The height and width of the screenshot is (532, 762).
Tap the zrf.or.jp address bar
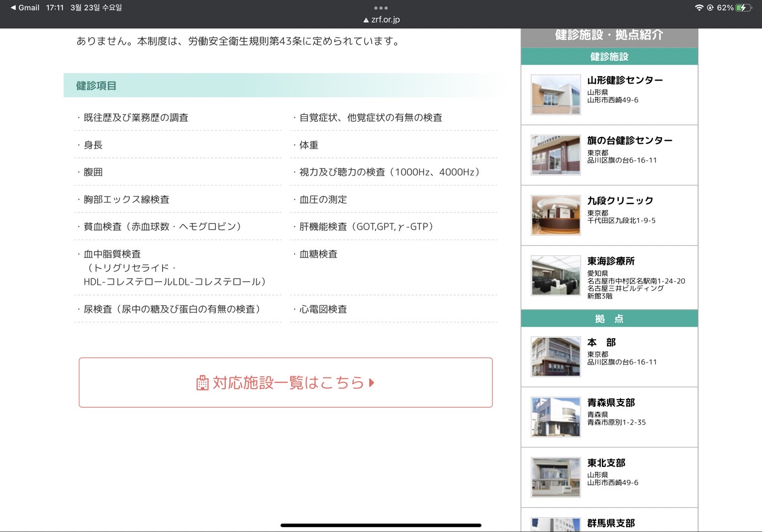(381, 19)
